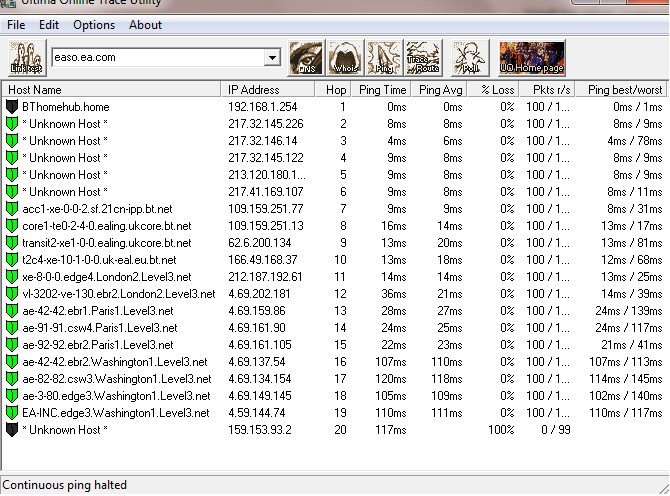Select IP address 217.32.145.122
The width and height of the screenshot is (670, 496).
(265, 158)
